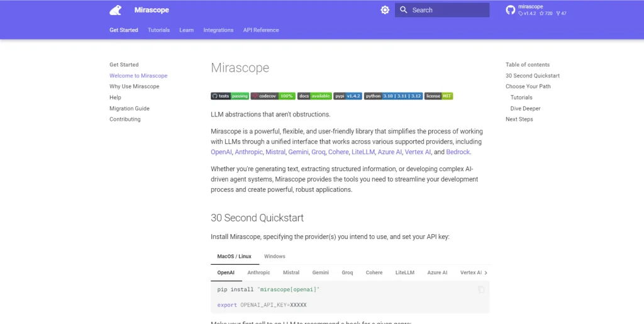
Task: Toggle the light/dark theme sun icon
Action: pyautogui.click(x=385, y=10)
